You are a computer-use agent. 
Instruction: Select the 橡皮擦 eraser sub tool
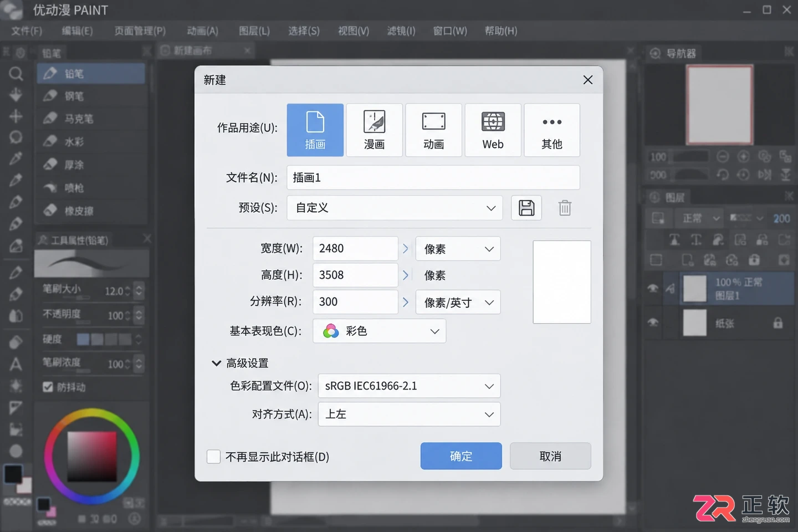pyautogui.click(x=91, y=211)
